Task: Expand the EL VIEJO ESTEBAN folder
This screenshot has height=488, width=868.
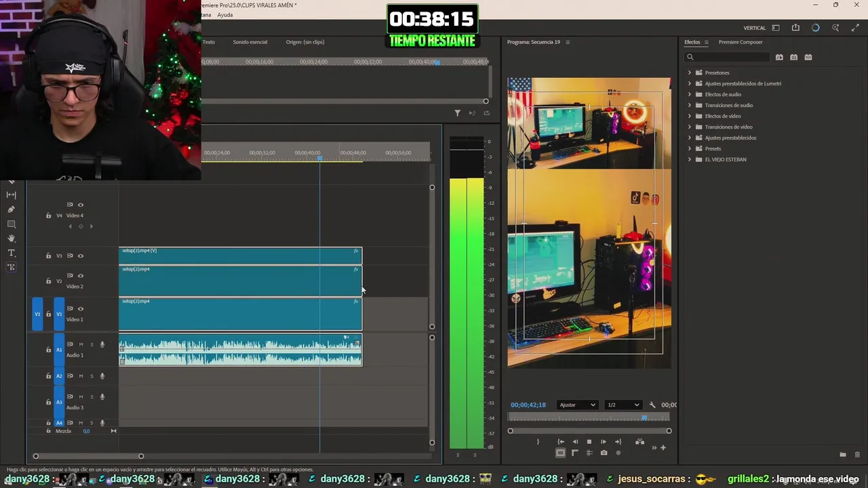Action: [690, 159]
